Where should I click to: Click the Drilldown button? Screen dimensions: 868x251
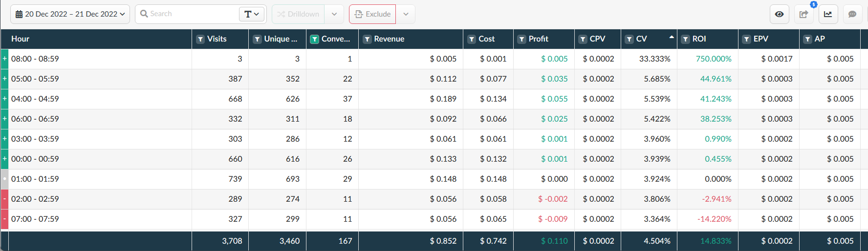click(x=298, y=14)
